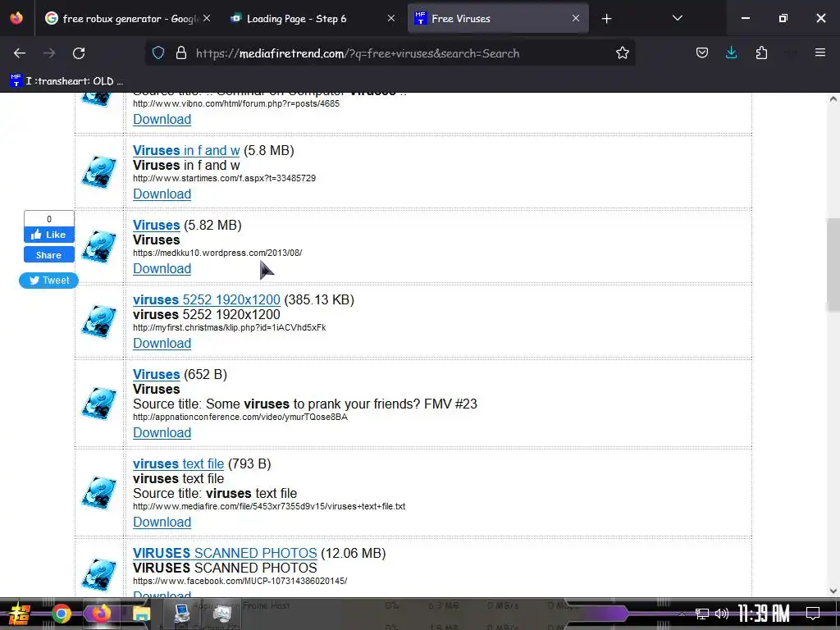View site security padlock info

(181, 53)
